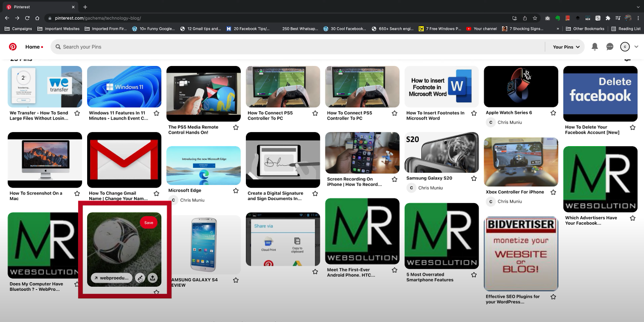Open the 20 Facebook Tips/... bookmark

tap(248, 29)
